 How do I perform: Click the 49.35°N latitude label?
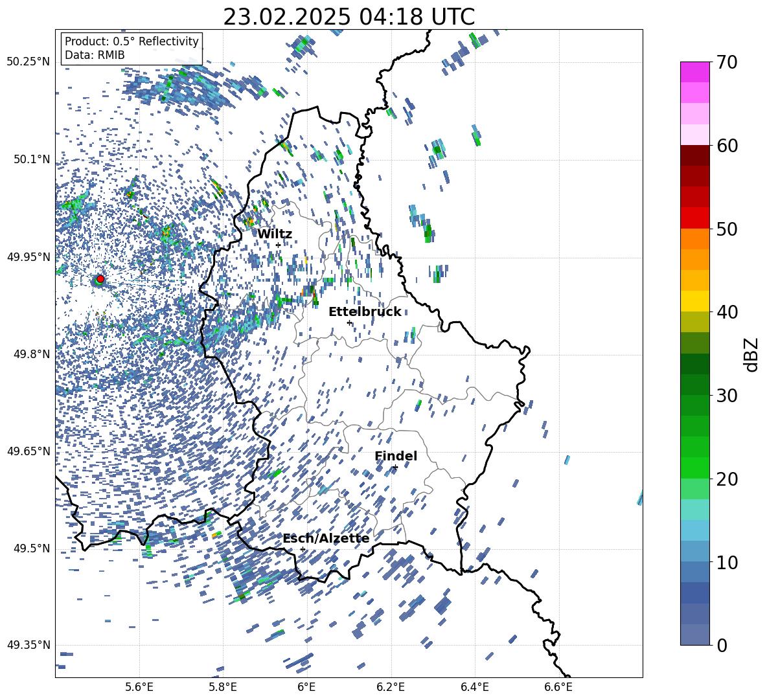click(x=29, y=645)
